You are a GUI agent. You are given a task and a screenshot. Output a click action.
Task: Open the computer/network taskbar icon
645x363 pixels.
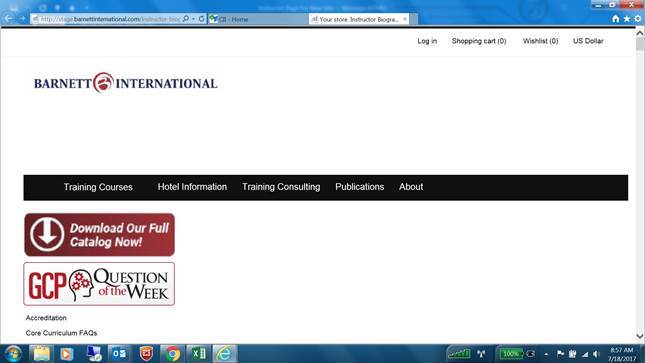94,354
